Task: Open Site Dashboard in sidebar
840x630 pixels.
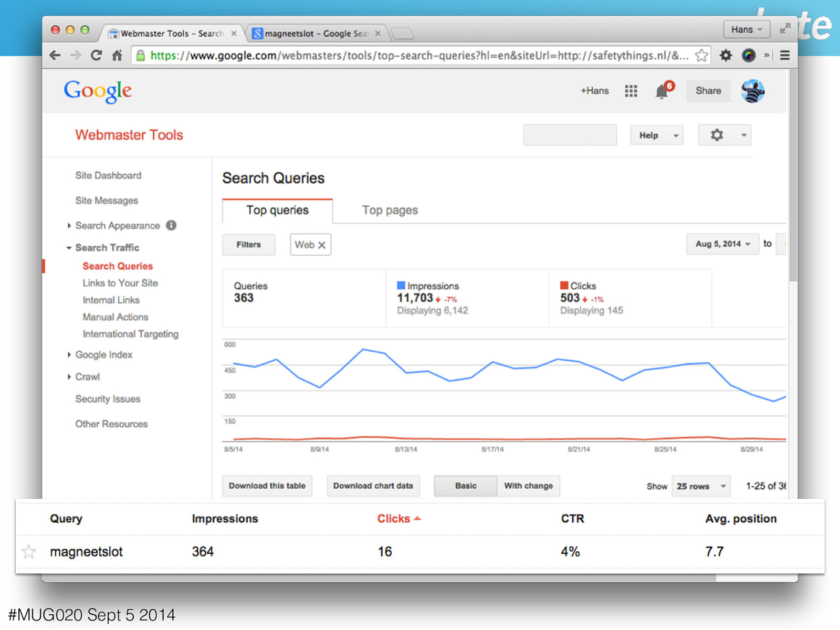Action: click(x=108, y=175)
